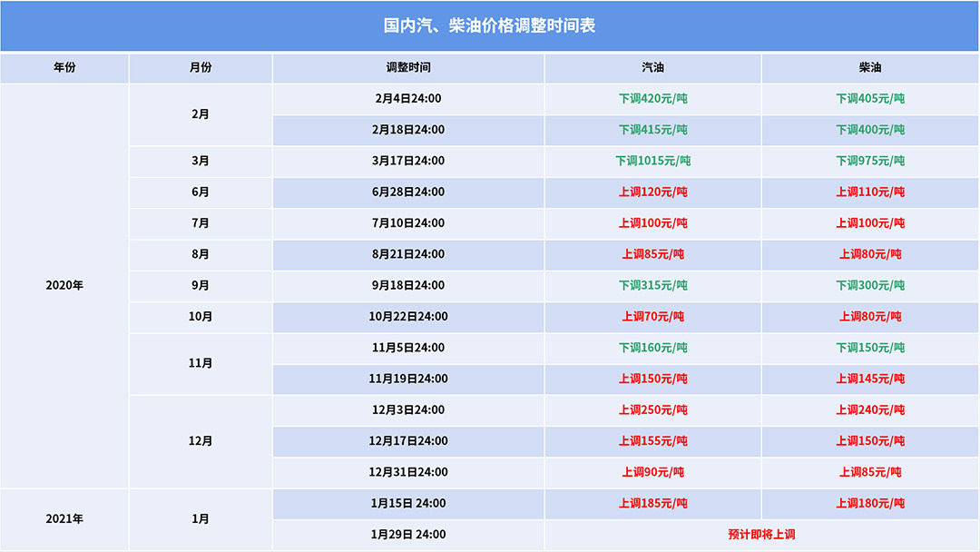The width and height of the screenshot is (980, 552).
Task: Click the 9月 month cell
Action: pos(201,286)
